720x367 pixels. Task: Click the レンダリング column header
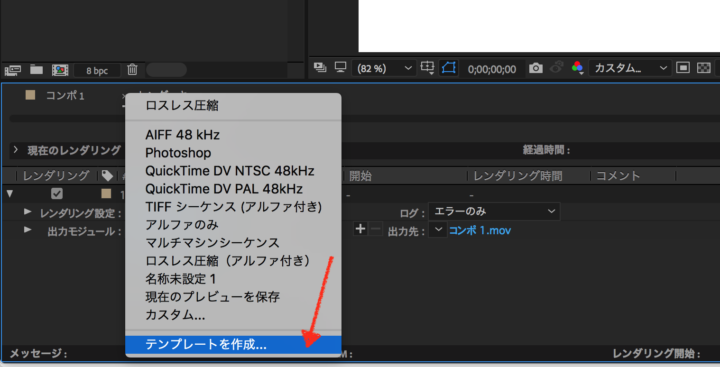pyautogui.click(x=56, y=175)
